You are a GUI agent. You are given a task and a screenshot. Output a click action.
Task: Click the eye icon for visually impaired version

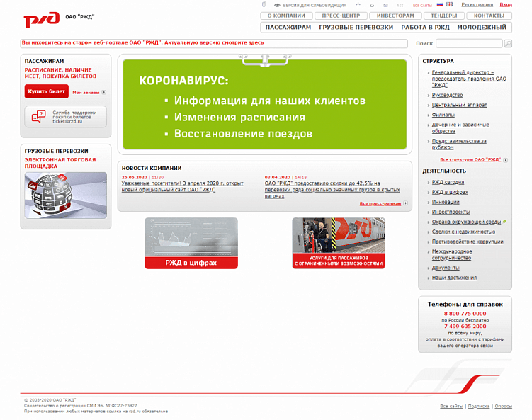click(277, 5)
